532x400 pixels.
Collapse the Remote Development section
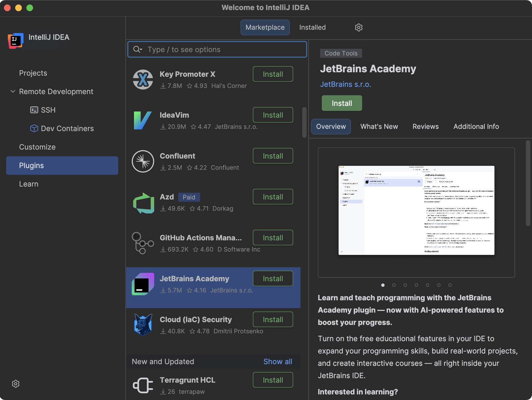pyautogui.click(x=13, y=91)
